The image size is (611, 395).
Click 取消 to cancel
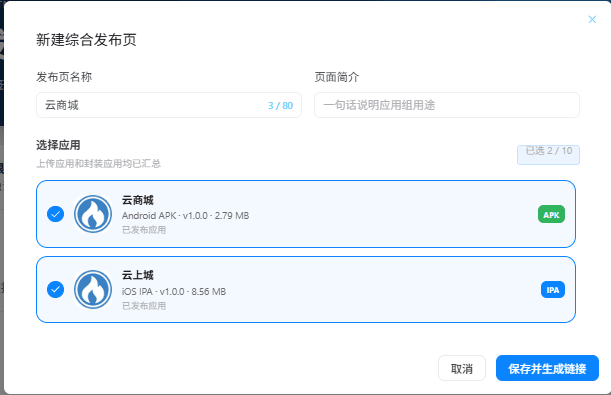(x=462, y=368)
